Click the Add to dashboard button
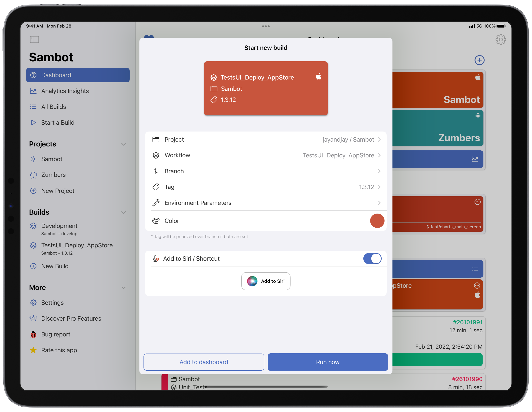This screenshot has width=532, height=412. click(x=204, y=362)
